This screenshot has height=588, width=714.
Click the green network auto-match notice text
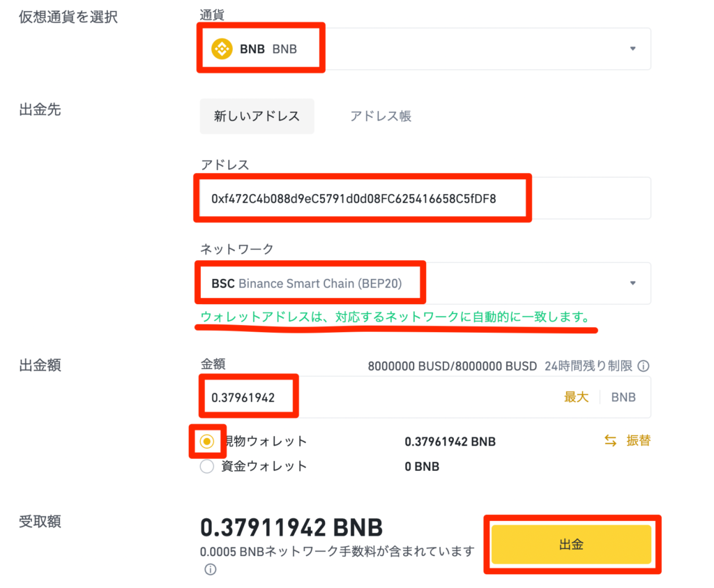pos(395,318)
